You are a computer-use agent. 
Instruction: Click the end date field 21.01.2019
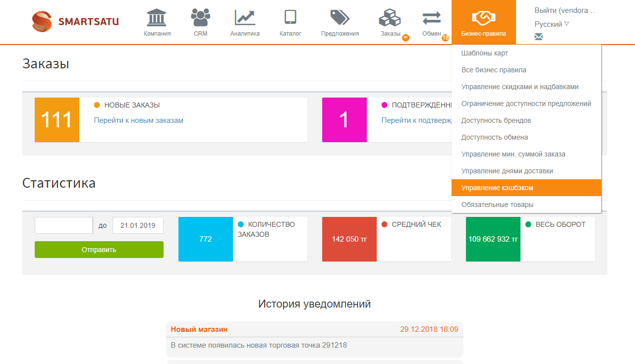(138, 225)
